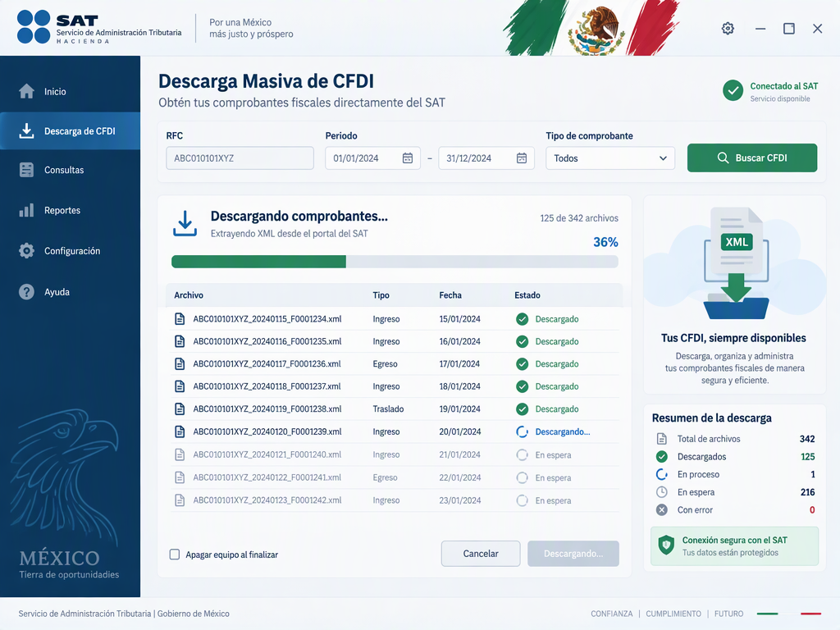This screenshot has height=630, width=840.
Task: Click the download progress bar
Action: 395,262
